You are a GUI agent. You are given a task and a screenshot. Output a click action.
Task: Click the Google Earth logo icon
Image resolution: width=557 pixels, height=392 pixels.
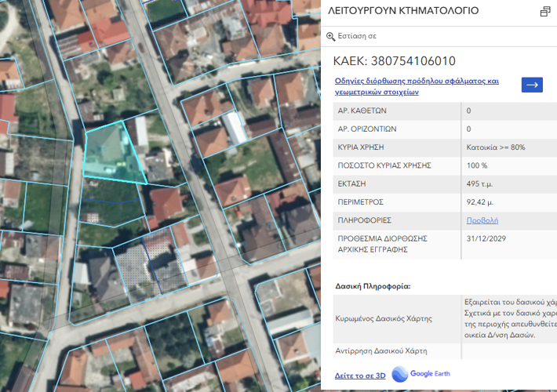400,374
